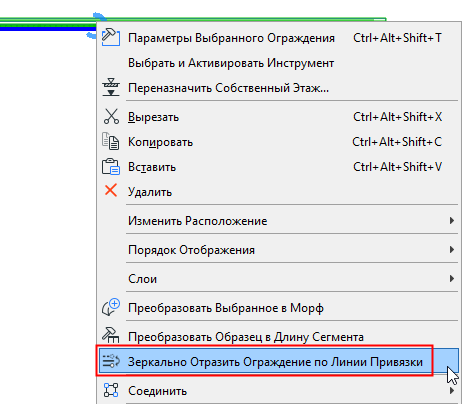Click the Ctrl+Alt+Shift+V shortcut text

pyautogui.click(x=397, y=167)
